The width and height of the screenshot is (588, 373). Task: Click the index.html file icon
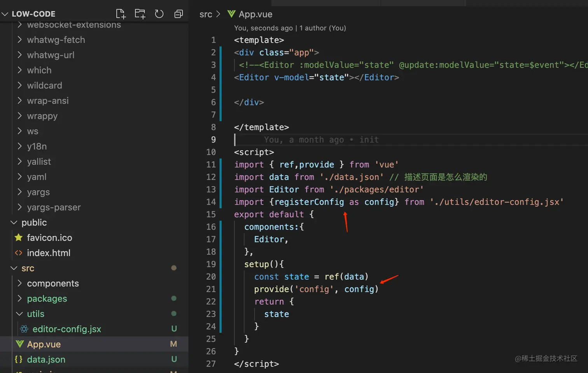coord(19,253)
